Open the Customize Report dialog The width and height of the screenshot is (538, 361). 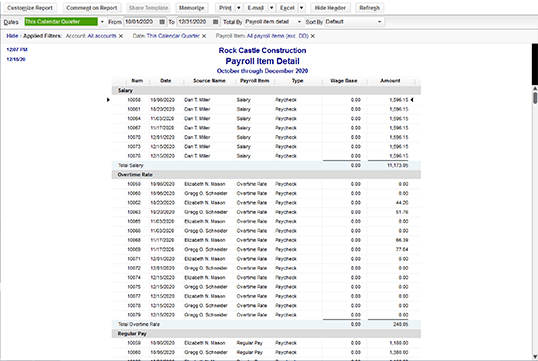[x=30, y=8]
